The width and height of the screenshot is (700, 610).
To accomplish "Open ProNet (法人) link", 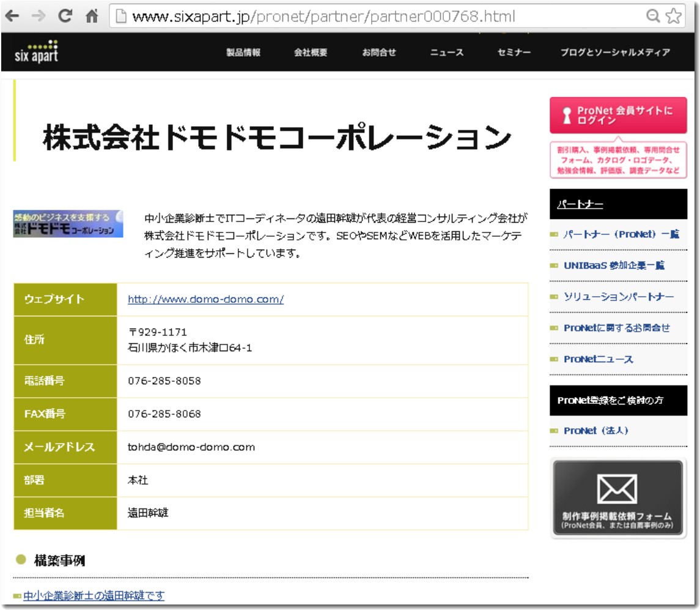I will tap(596, 431).
